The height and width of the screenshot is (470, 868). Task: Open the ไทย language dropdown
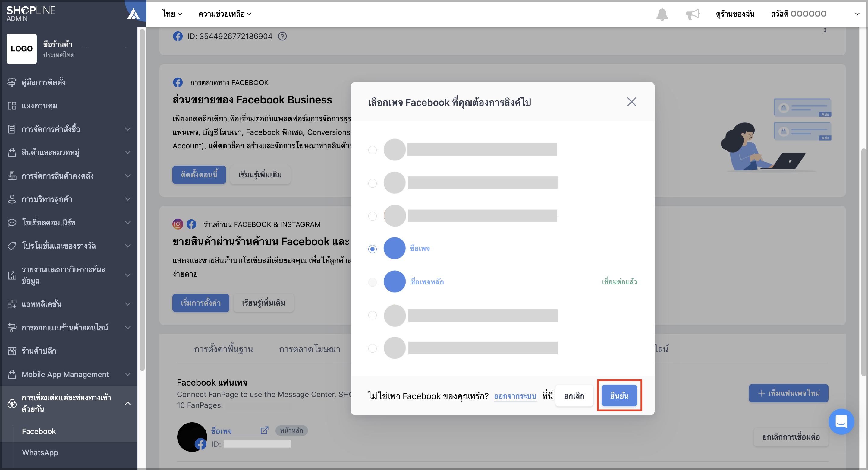point(172,14)
